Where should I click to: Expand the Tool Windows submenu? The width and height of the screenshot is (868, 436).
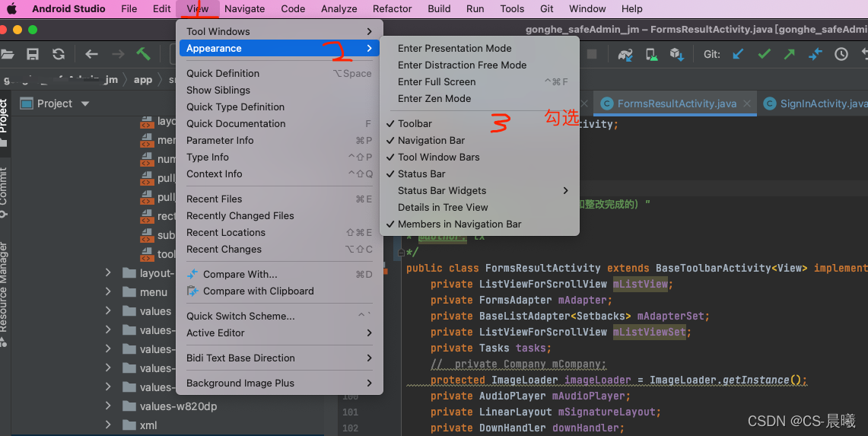tap(279, 32)
